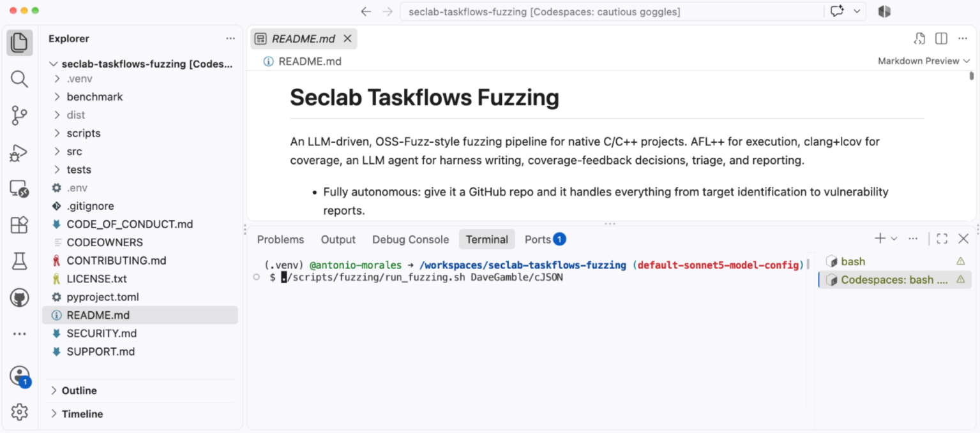Open the Testing flask view
This screenshot has width=980, height=433.
[x=20, y=261]
